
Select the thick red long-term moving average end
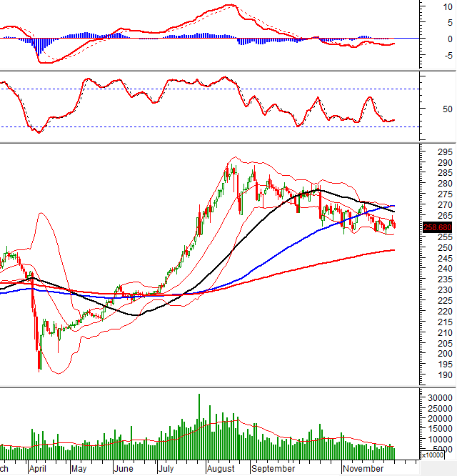tap(393, 250)
